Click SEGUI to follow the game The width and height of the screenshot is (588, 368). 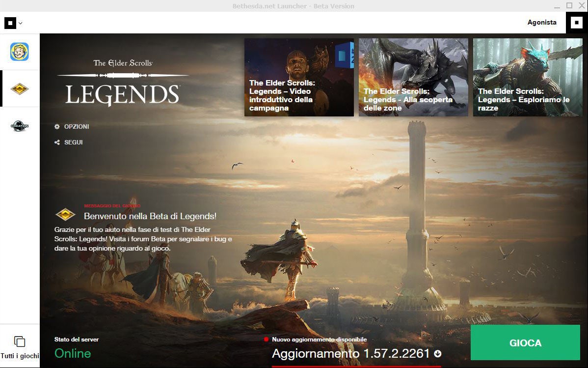tap(74, 142)
